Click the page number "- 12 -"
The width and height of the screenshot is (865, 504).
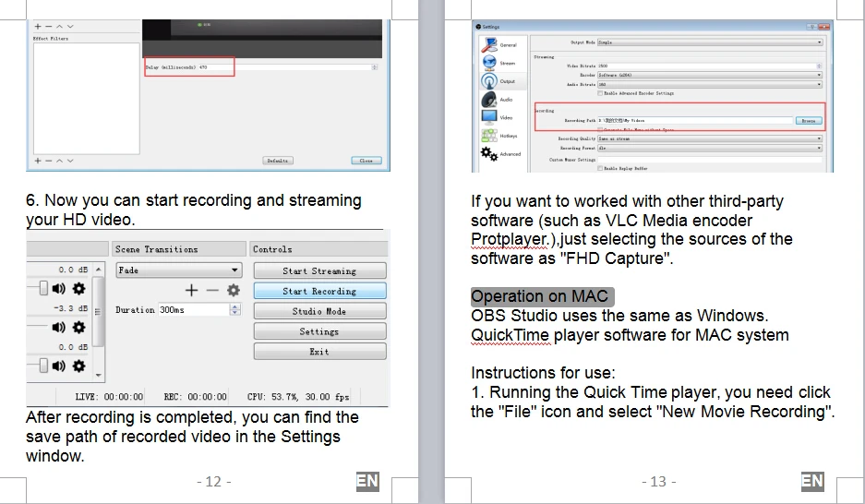pyautogui.click(x=214, y=482)
